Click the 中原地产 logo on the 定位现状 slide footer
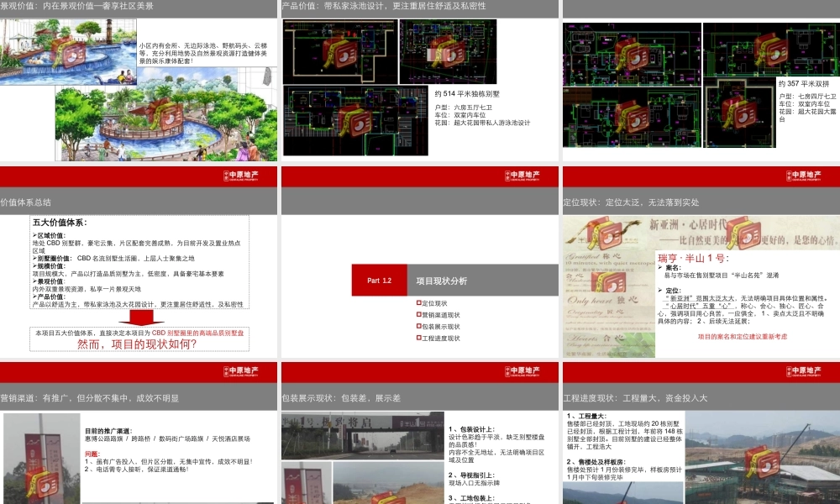840x504 pixels. pos(804,371)
